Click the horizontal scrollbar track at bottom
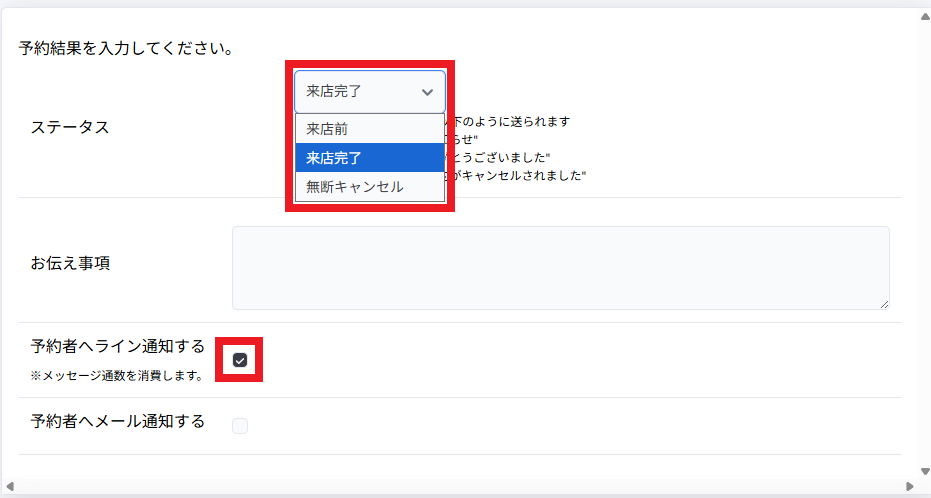The image size is (931, 498). (x=460, y=487)
